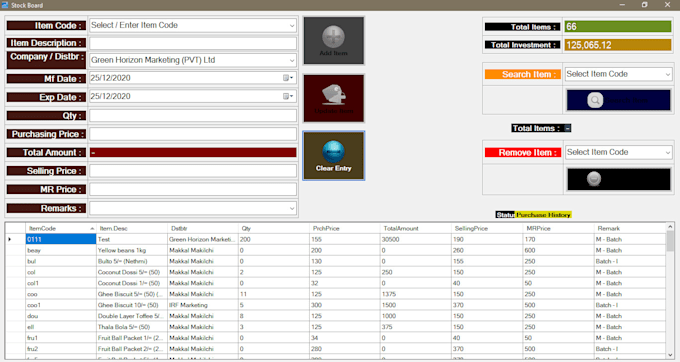Click the table's scroll up arrow
This screenshot has height=362, width=680.
(670, 227)
